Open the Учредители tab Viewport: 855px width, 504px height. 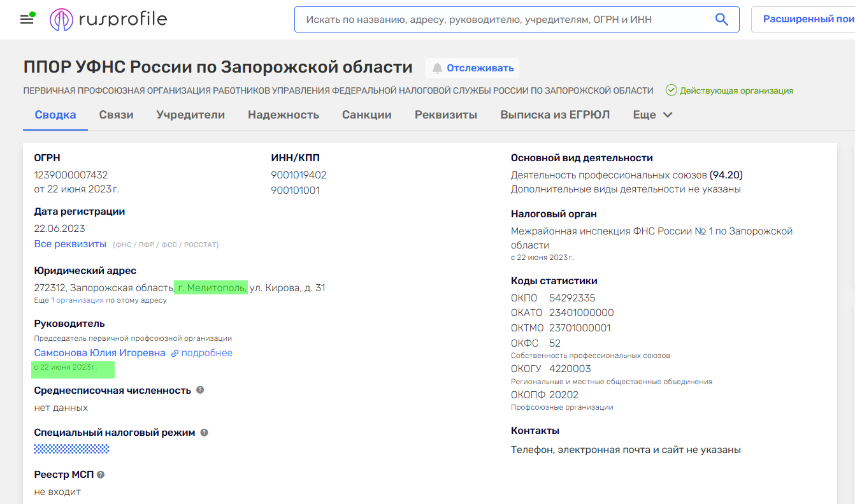tap(190, 115)
